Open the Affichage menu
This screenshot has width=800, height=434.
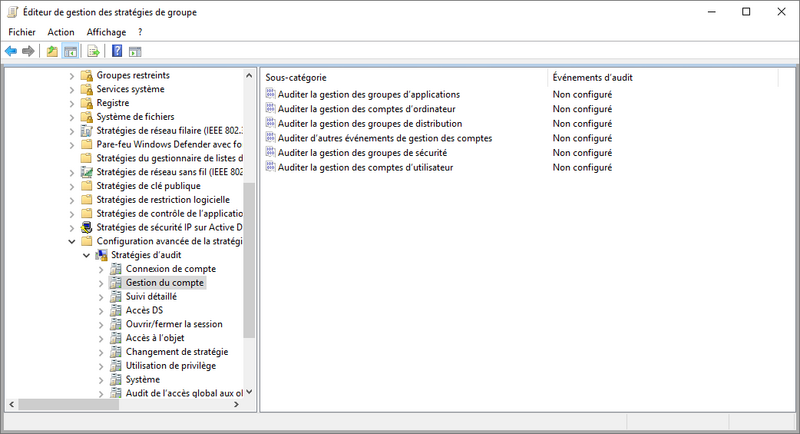click(x=106, y=32)
